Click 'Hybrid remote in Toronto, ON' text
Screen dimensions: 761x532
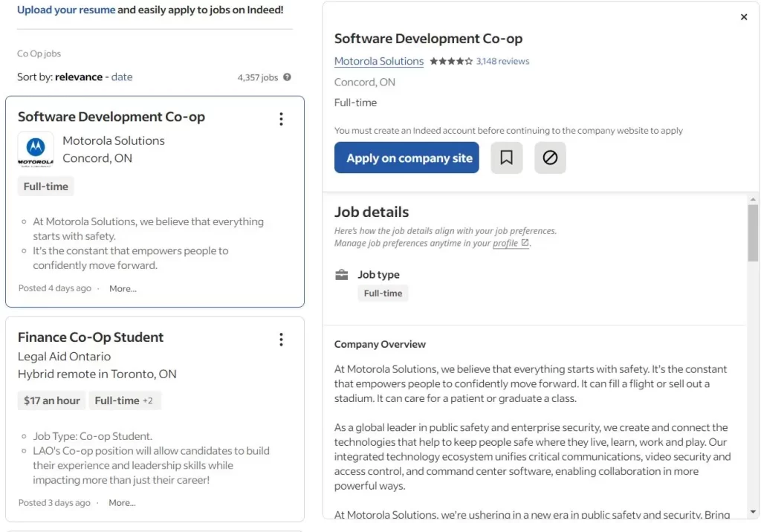(97, 374)
